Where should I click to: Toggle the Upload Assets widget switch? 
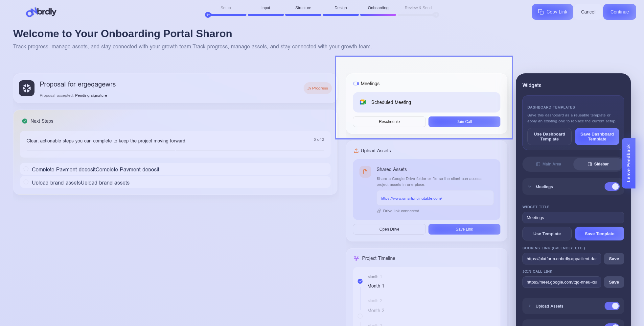(x=612, y=306)
